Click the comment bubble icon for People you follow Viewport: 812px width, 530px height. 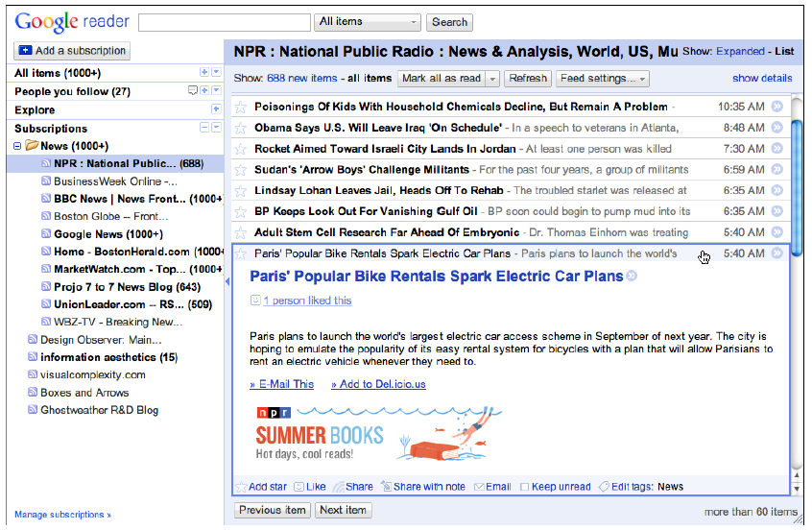tap(193, 90)
